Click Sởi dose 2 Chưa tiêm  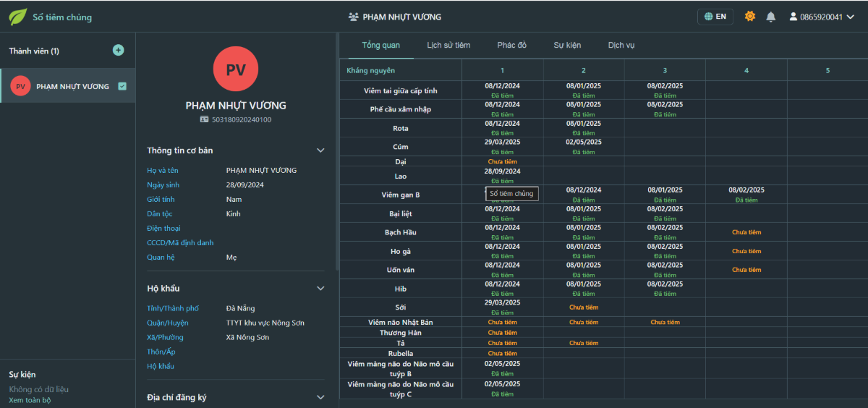click(x=584, y=307)
